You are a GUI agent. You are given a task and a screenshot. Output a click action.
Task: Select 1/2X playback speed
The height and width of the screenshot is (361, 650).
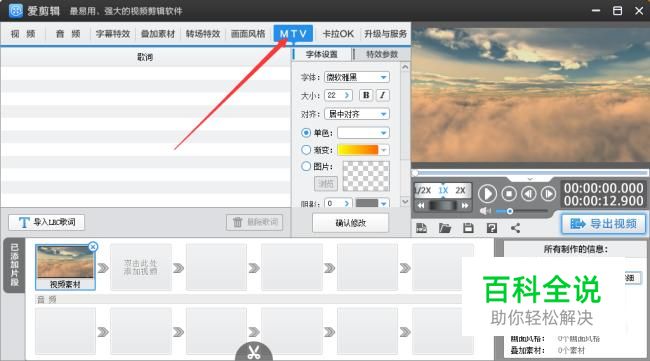coord(423,190)
